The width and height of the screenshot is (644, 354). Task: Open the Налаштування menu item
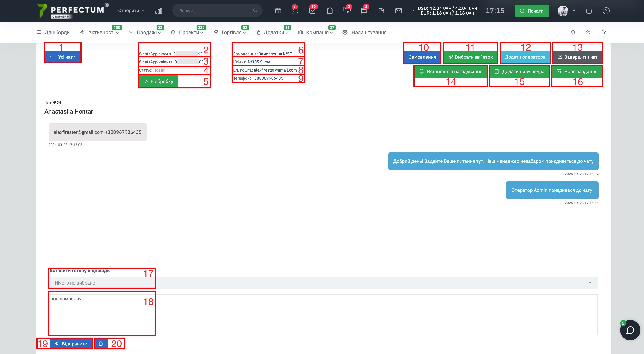369,32
